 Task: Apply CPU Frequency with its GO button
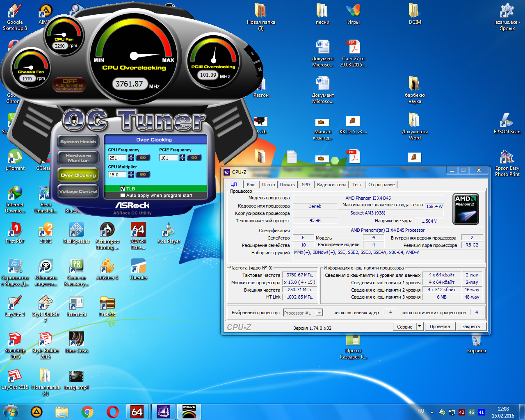143,157
